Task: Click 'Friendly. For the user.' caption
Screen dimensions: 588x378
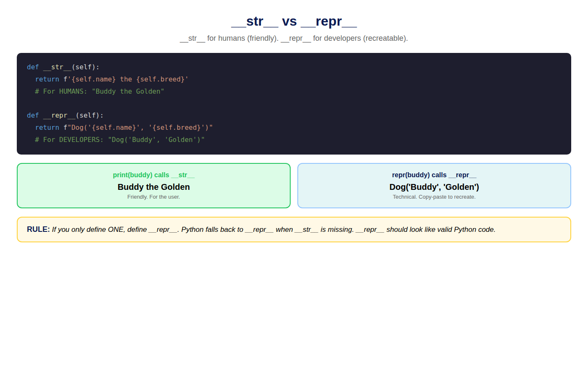Action: (x=154, y=197)
